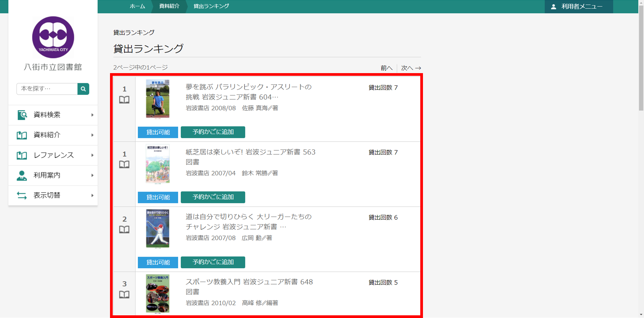The image size is (644, 318).
Task: Click the 資料検索 sidebar icon
Action: click(22, 115)
